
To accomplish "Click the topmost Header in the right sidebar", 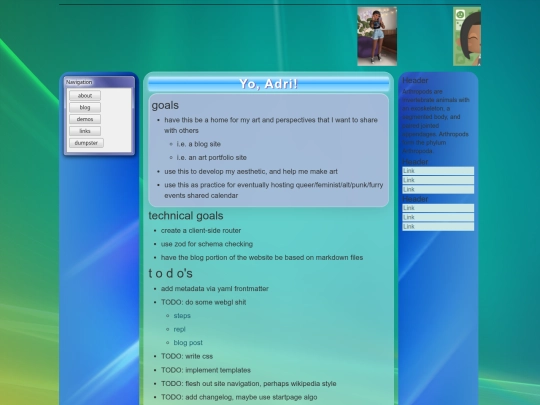I will coord(415,80).
